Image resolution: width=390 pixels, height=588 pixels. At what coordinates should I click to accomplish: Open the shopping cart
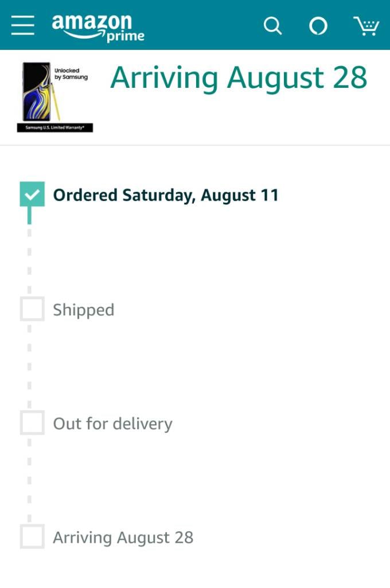pos(366,26)
